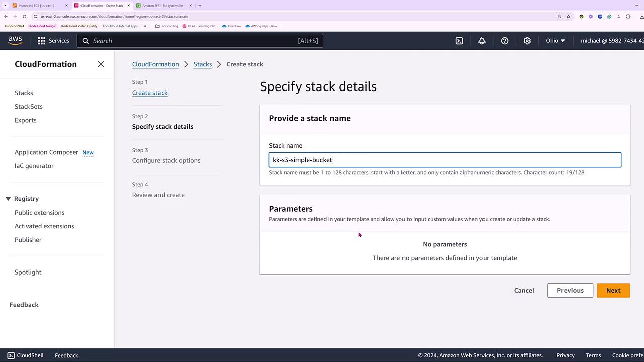This screenshot has width=644, height=362.
Task: Focus the AWS search box
Action: [200, 41]
